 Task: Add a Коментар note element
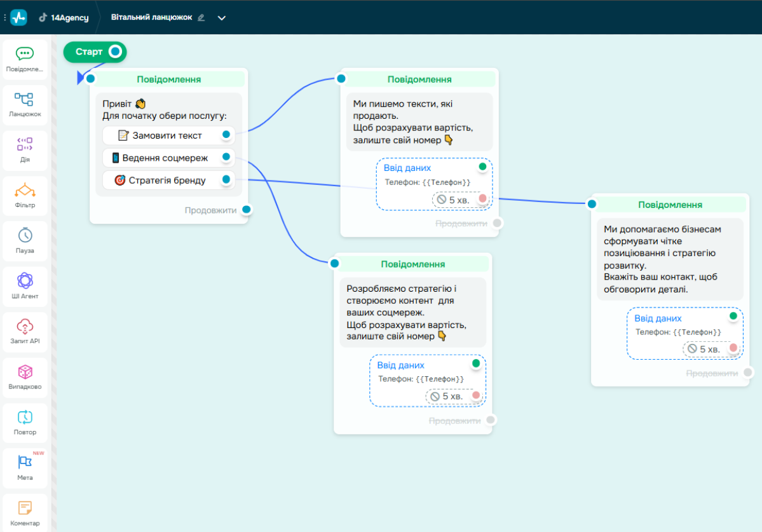pyautogui.click(x=25, y=508)
